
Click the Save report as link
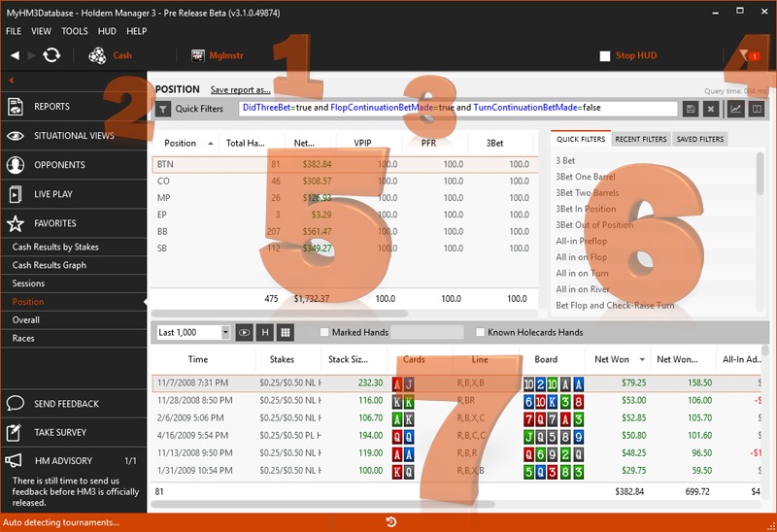click(x=240, y=89)
